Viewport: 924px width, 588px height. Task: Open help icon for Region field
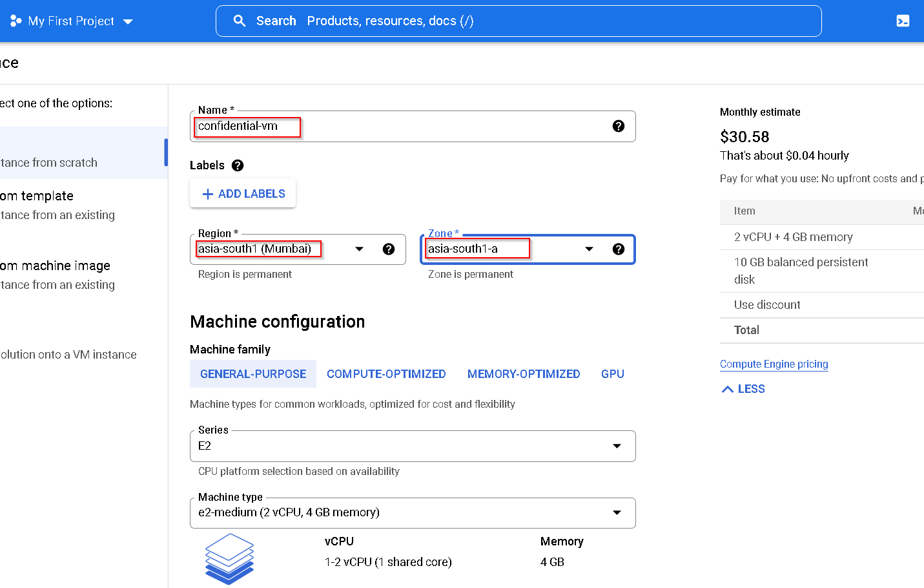click(x=389, y=249)
